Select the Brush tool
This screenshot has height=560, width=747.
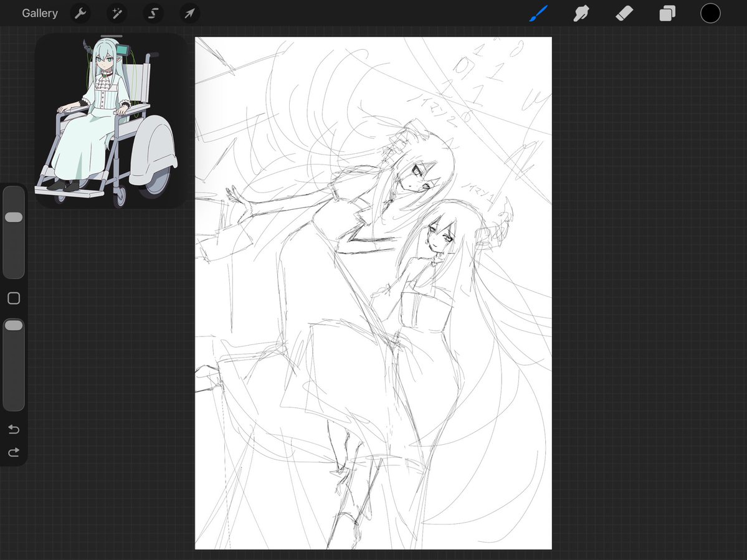pos(538,13)
